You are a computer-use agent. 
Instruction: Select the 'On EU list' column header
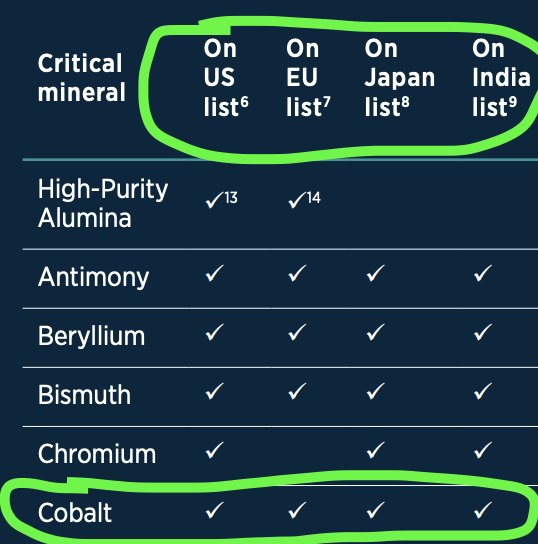pyautogui.click(x=308, y=78)
